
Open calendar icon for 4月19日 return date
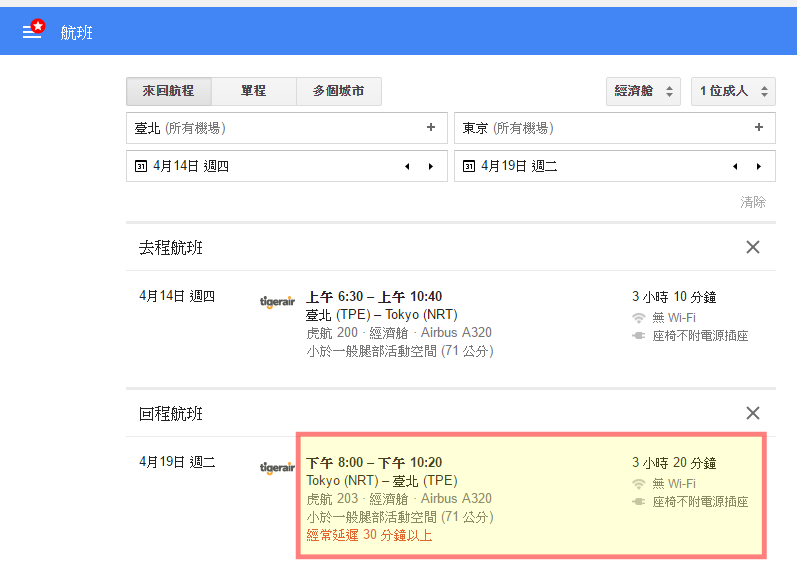469,166
